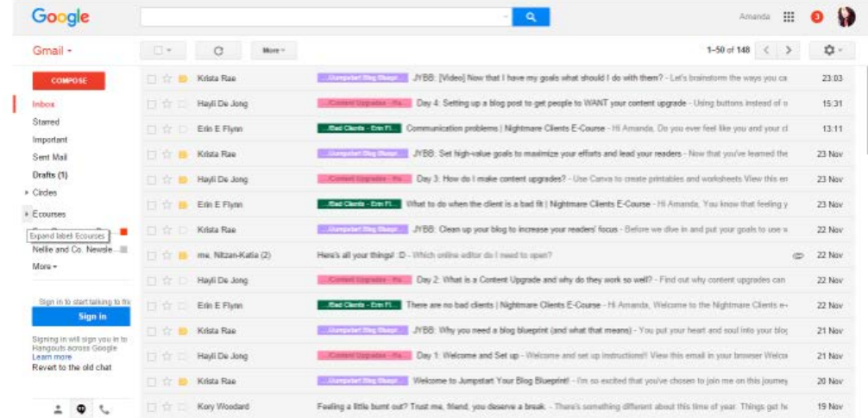
Task: Star the Hayli De Jong 15:31 email
Action: pos(167,104)
